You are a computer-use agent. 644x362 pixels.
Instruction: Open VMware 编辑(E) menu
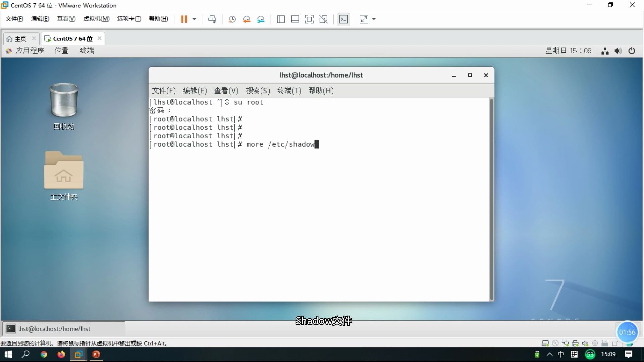pos(40,19)
